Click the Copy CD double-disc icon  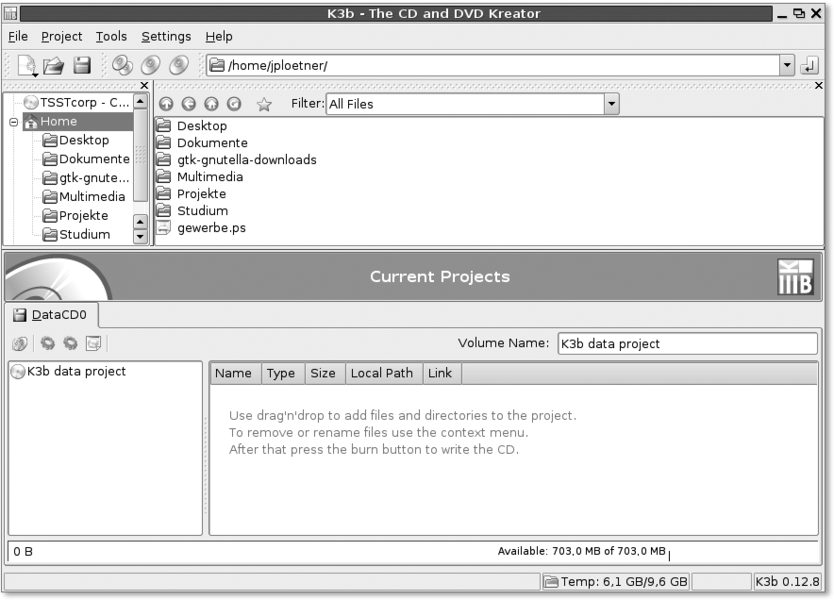[x=122, y=66]
